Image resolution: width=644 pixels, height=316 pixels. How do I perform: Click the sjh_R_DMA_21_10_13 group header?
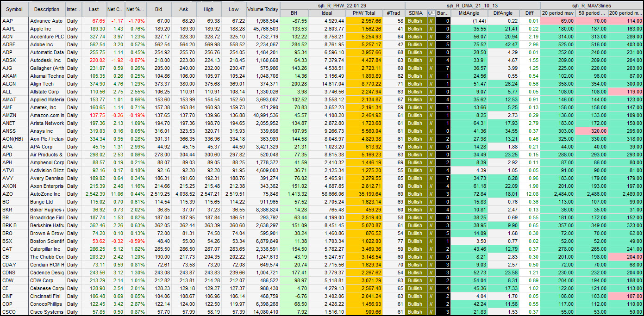472,6
